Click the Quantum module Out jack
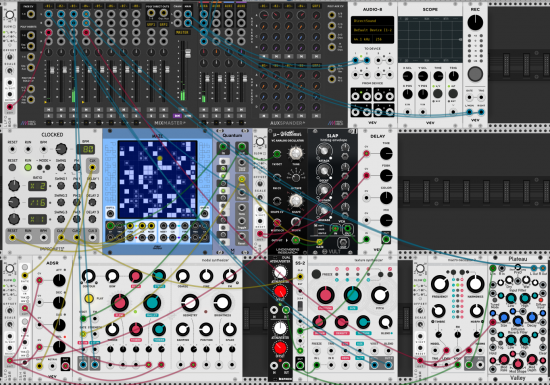The image size is (550, 385). pyautogui.click(x=242, y=147)
